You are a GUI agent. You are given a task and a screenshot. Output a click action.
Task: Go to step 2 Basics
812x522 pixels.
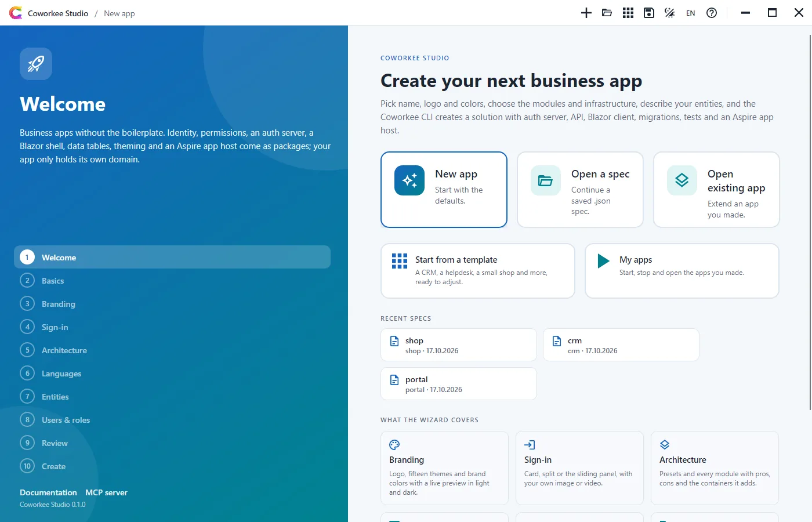click(x=172, y=281)
